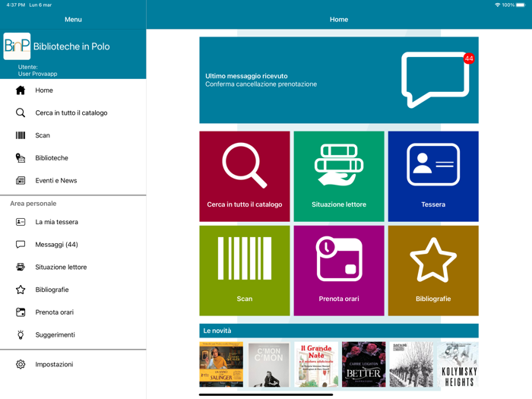The height and width of the screenshot is (399, 532).
Task: Click the calendar clock icon in purple tile
Action: [x=339, y=259]
